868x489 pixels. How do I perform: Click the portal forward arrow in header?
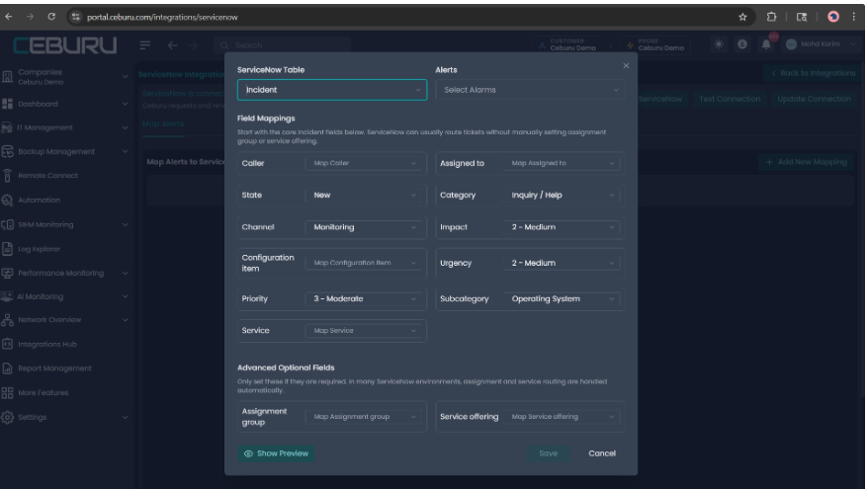tap(193, 45)
